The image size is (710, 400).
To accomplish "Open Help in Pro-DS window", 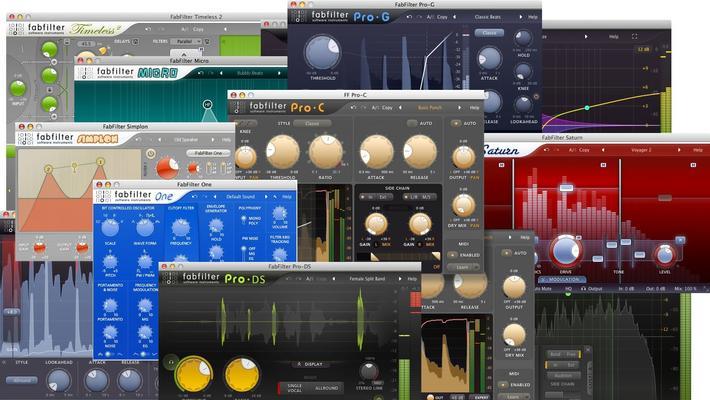I will (412, 279).
